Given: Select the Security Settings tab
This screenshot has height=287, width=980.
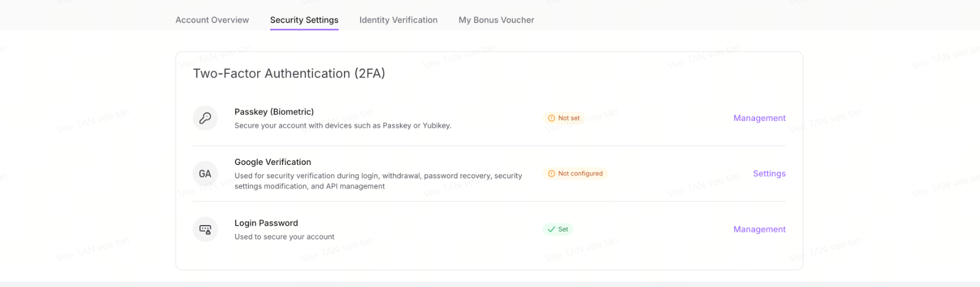Looking at the screenshot, I should tap(304, 20).
